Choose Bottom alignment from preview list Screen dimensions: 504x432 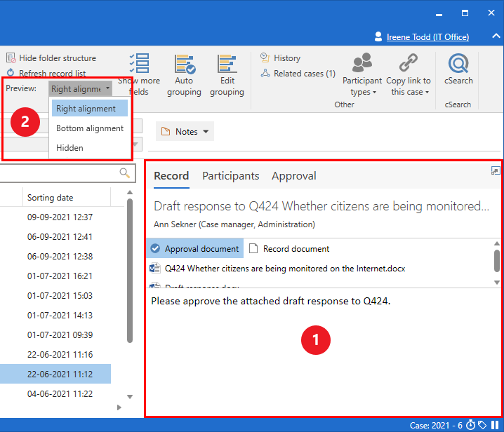(89, 128)
